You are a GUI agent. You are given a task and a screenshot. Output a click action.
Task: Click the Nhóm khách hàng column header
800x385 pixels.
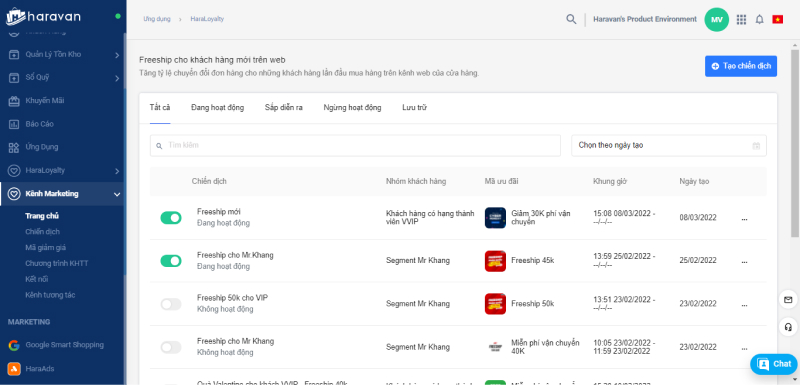416,182
